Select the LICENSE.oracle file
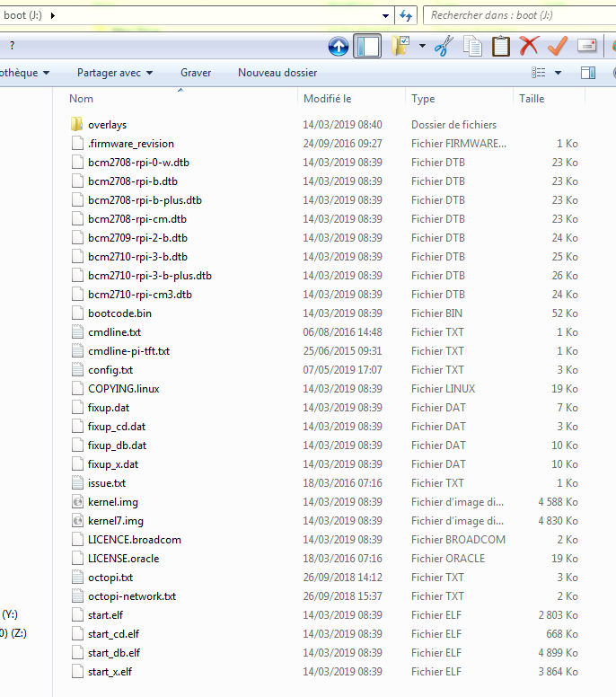Viewport: 616px width, 697px height. [x=123, y=559]
